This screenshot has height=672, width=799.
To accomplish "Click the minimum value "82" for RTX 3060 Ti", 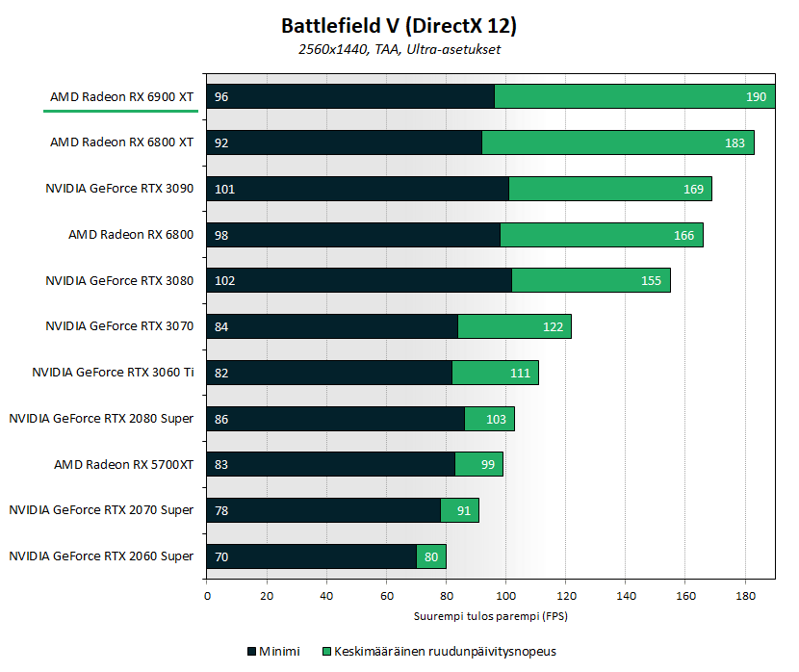I will pyautogui.click(x=221, y=374).
